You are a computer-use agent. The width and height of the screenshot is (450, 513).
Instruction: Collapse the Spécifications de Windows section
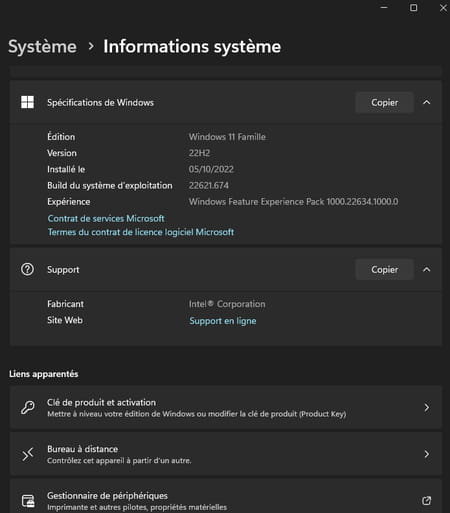coord(426,102)
